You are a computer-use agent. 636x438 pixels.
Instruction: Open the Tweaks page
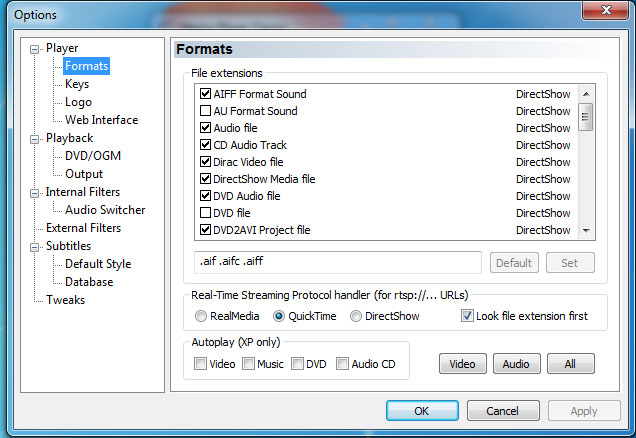coord(65,300)
